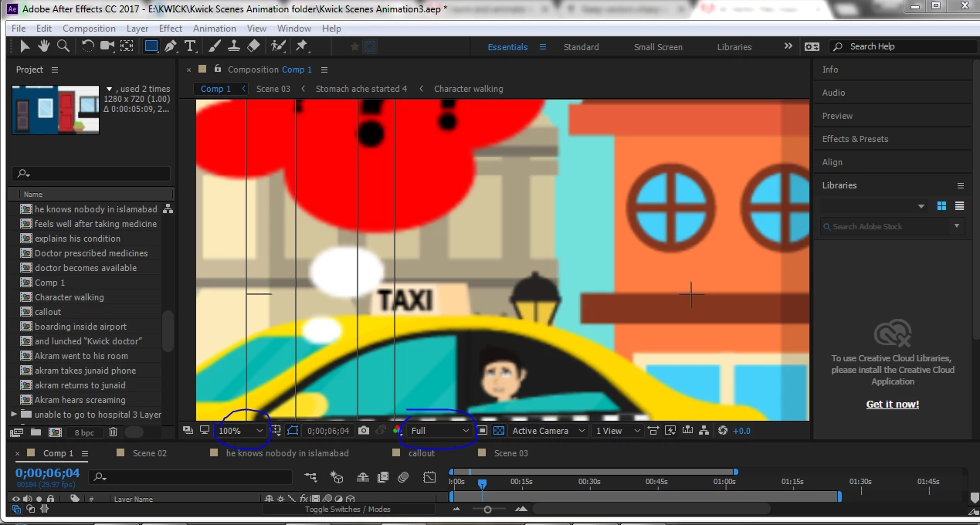Click Toggle Switches / Modes button
The height and width of the screenshot is (525, 980).
point(348,510)
